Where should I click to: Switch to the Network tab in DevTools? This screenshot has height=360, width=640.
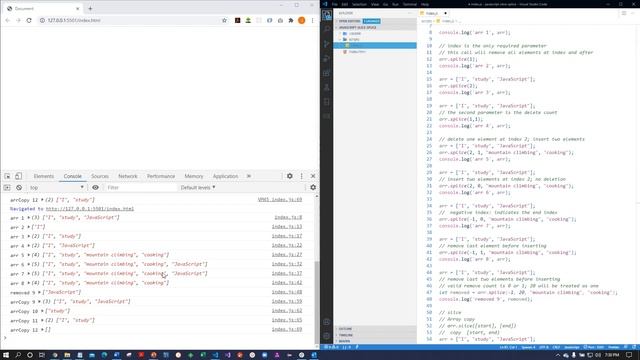pos(128,176)
